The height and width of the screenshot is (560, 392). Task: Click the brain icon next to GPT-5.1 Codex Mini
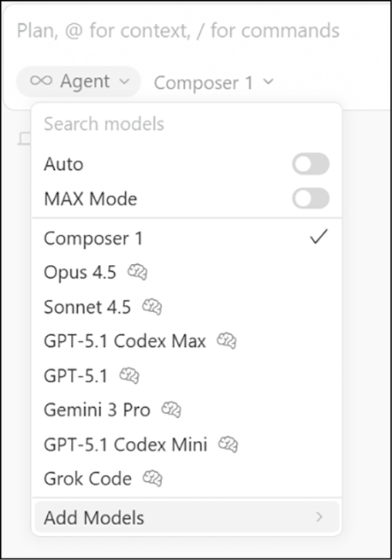pos(228,444)
